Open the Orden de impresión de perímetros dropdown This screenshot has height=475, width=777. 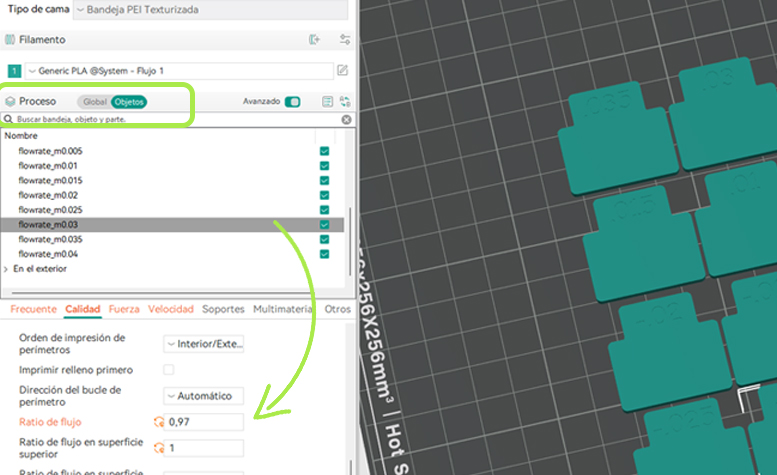204,344
